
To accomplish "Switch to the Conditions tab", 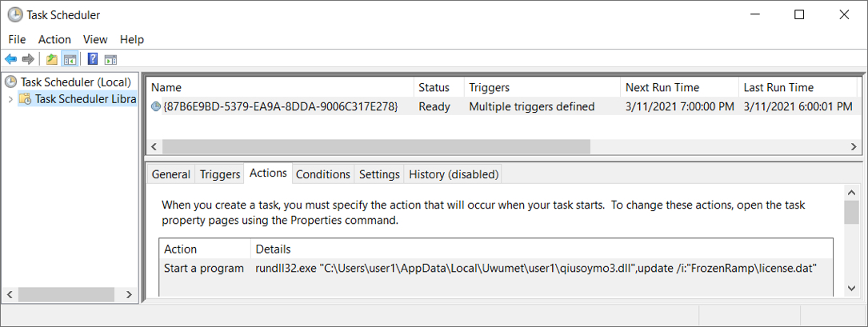I will (323, 174).
